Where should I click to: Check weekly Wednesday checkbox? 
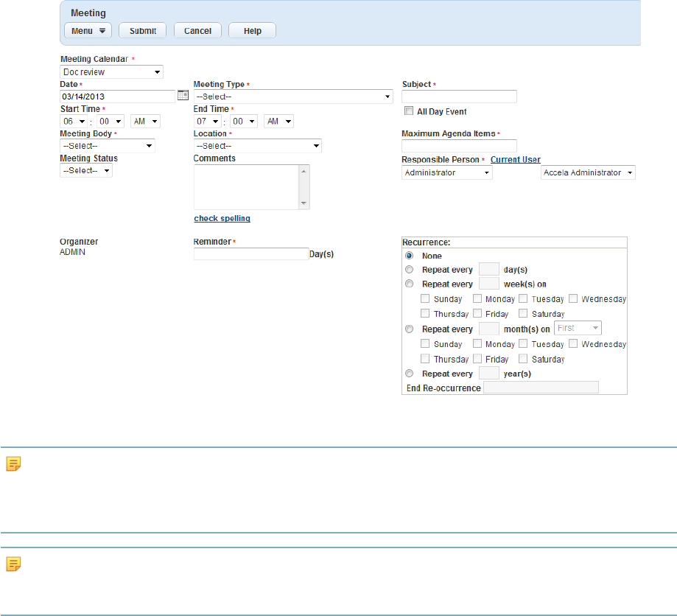[x=573, y=298]
